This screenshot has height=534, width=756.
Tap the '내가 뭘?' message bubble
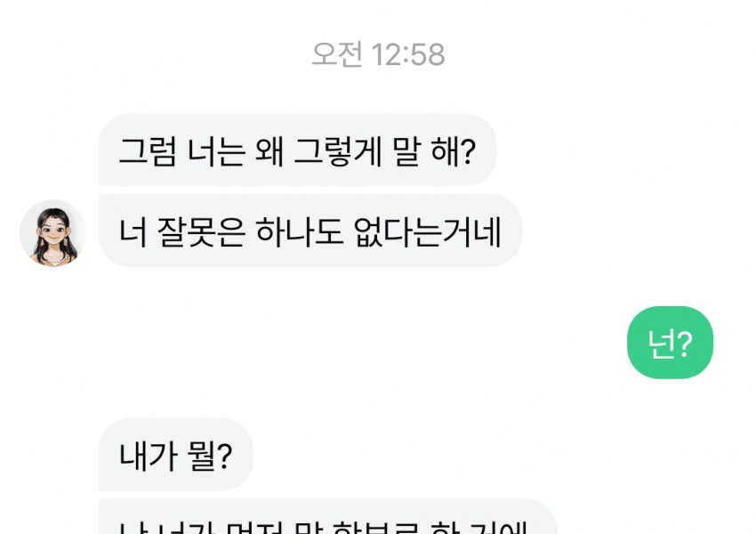(175, 455)
